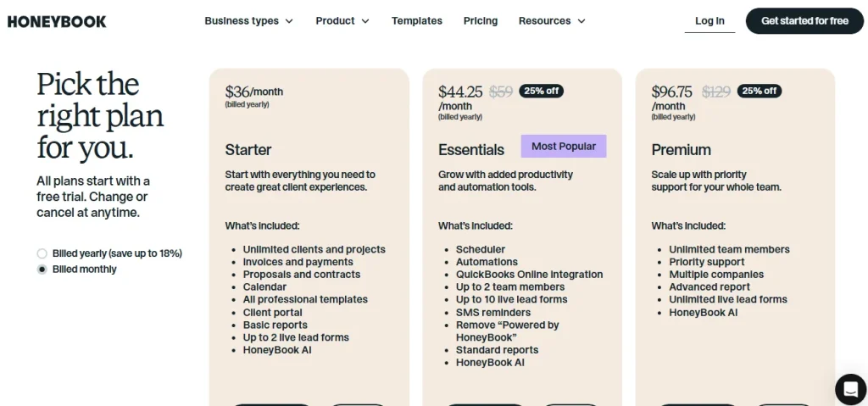Select the Starter plan heading

(x=248, y=150)
